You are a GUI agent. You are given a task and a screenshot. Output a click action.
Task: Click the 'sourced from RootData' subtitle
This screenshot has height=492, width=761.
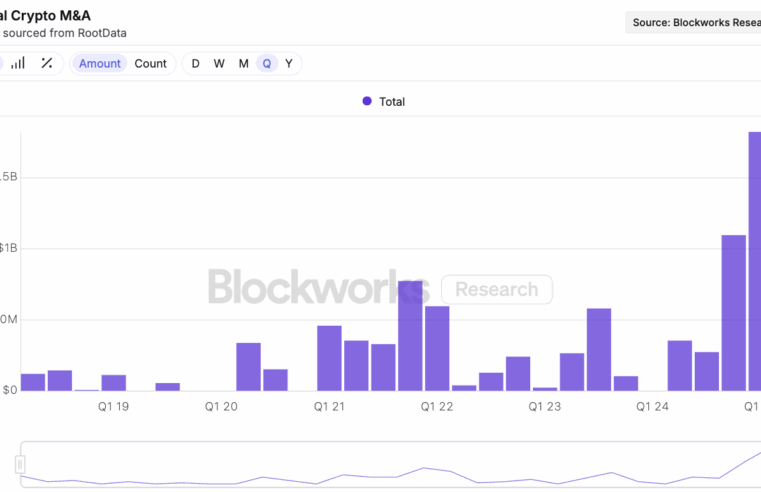tap(64, 33)
